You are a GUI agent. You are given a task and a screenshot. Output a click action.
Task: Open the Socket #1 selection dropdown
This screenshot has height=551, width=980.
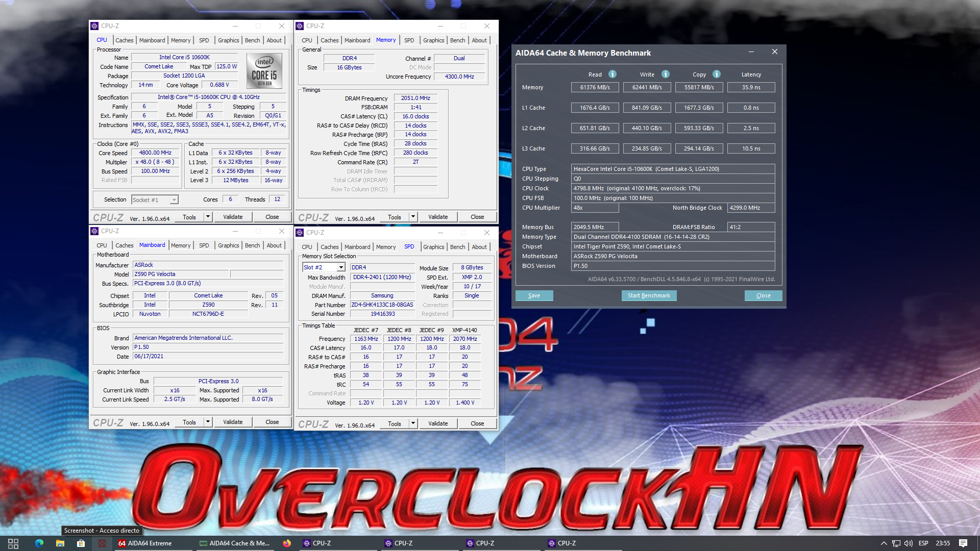[174, 200]
